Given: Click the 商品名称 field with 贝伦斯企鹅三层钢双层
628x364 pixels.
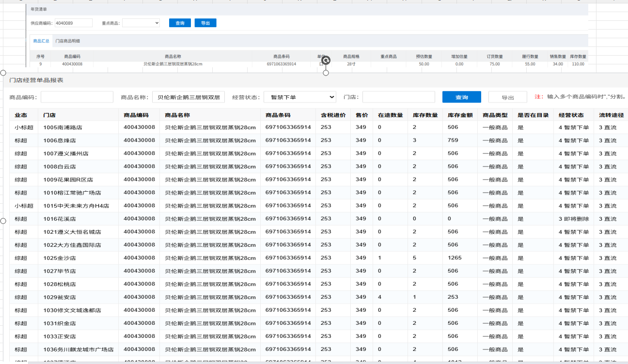Looking at the screenshot, I should 188,97.
